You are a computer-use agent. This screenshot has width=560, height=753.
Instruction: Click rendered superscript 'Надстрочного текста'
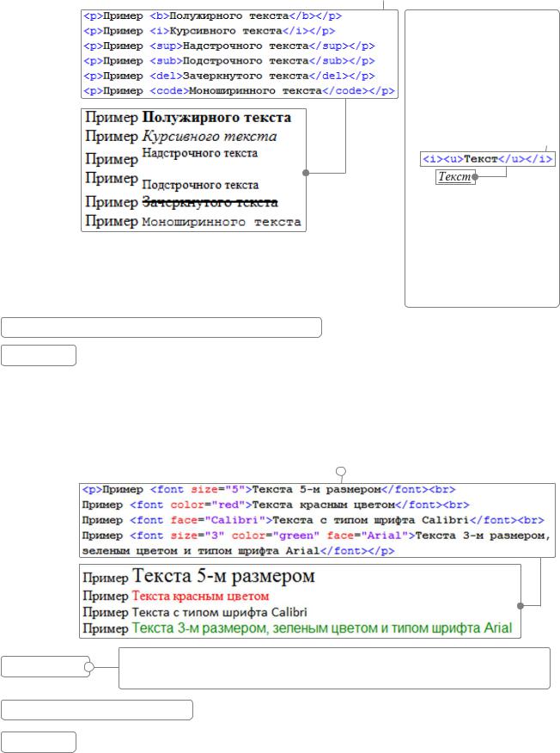click(x=199, y=153)
